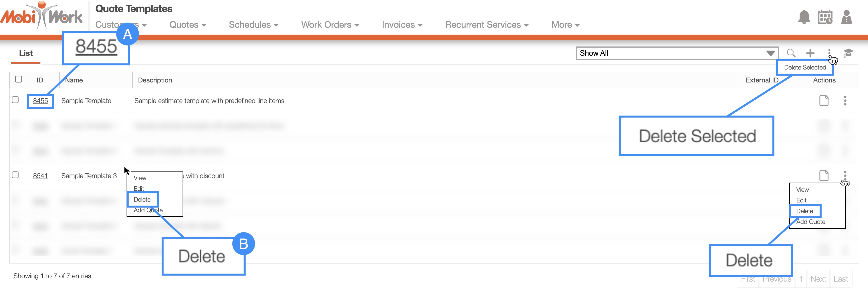This screenshot has width=868, height=299.
Task: Switch to the List tab
Action: click(x=26, y=53)
